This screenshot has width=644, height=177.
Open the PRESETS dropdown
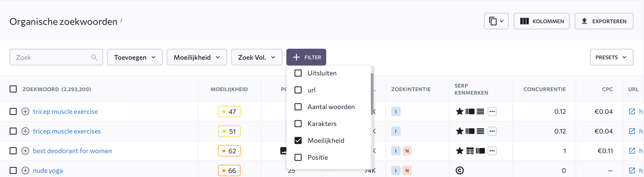coord(612,57)
